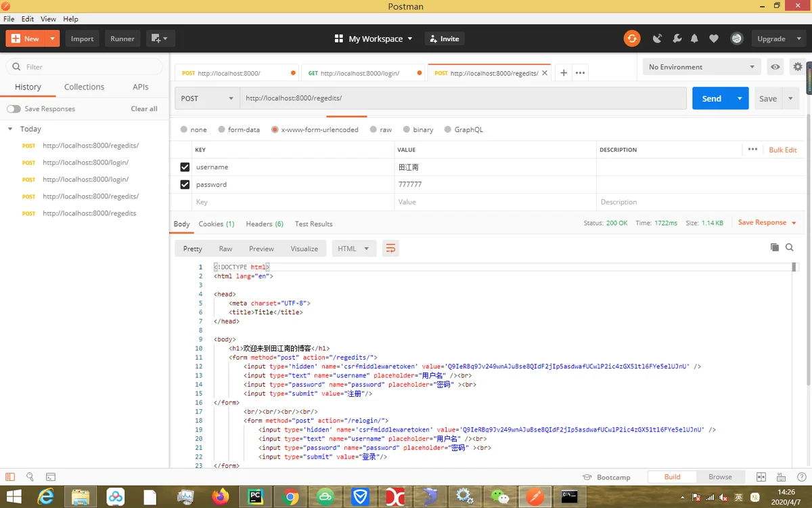Toggle the Save Responses switch
812x508 pixels.
[14, 108]
